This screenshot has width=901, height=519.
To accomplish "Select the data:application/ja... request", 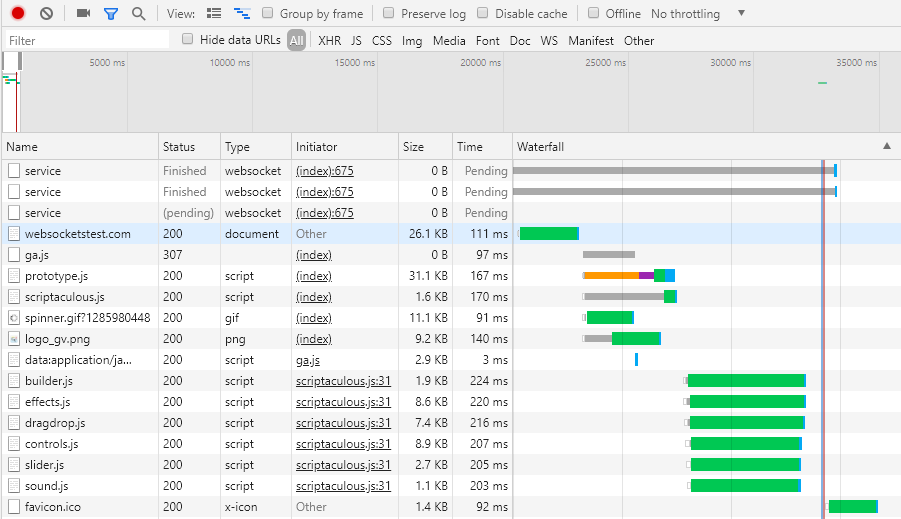I will click(450, 360).
